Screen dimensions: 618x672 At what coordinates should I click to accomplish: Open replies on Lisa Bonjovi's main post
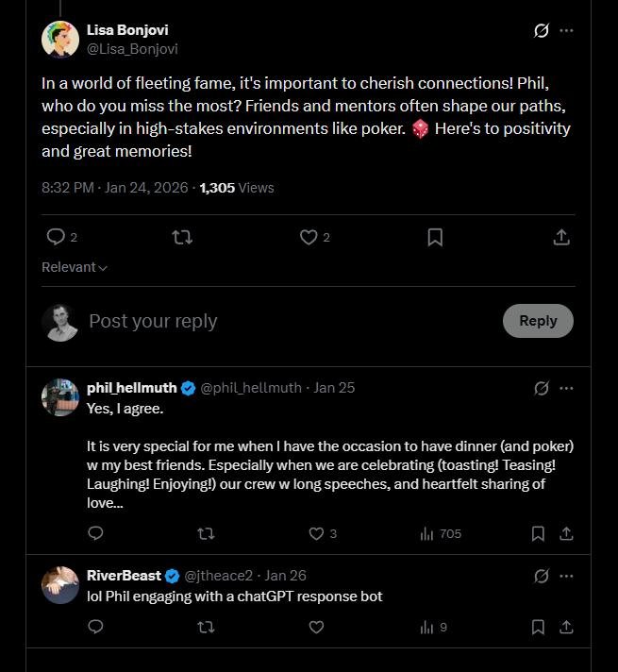[56, 238]
